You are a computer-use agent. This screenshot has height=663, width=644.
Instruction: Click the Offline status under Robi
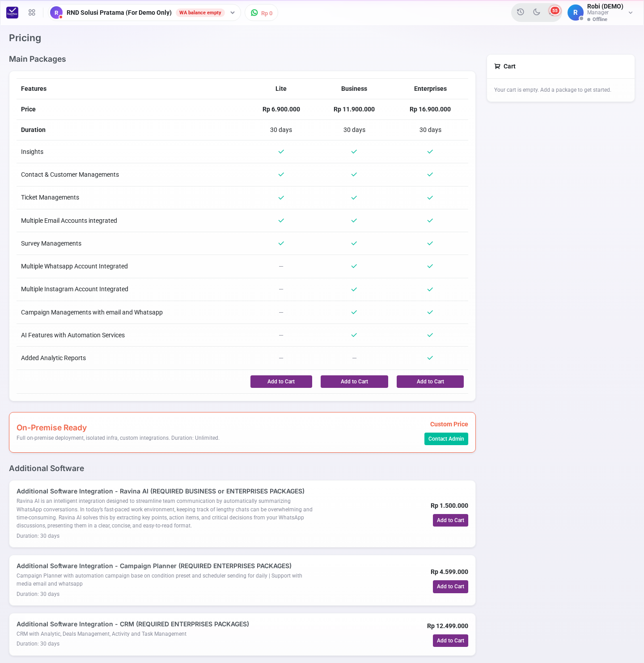tap(597, 19)
